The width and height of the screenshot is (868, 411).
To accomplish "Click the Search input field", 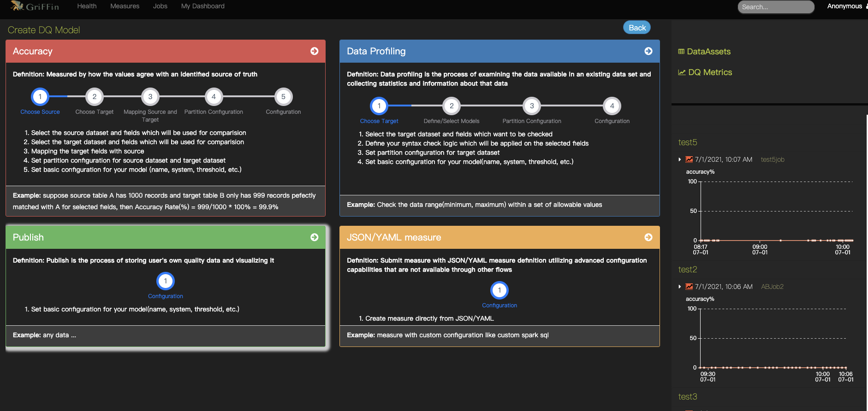I will click(776, 7).
